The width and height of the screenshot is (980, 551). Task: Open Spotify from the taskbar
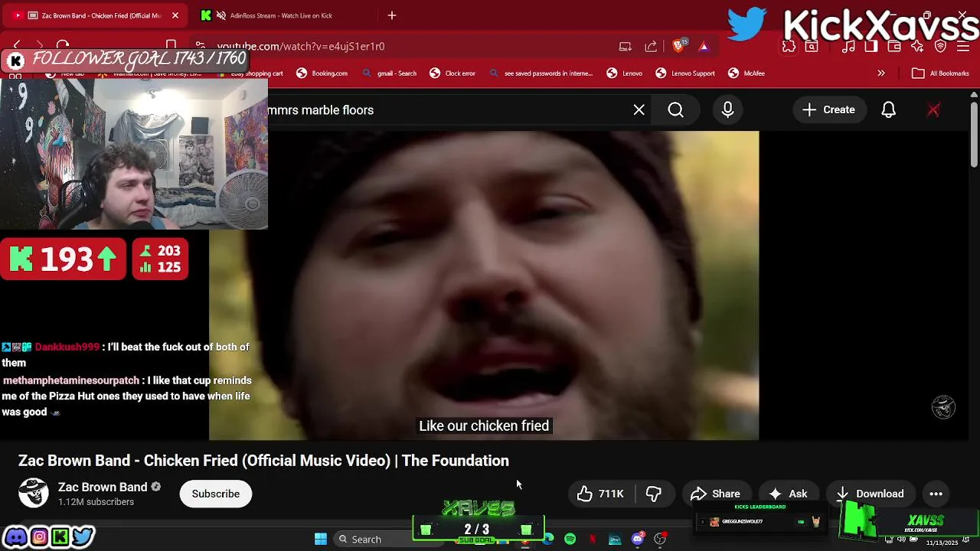[x=570, y=540]
